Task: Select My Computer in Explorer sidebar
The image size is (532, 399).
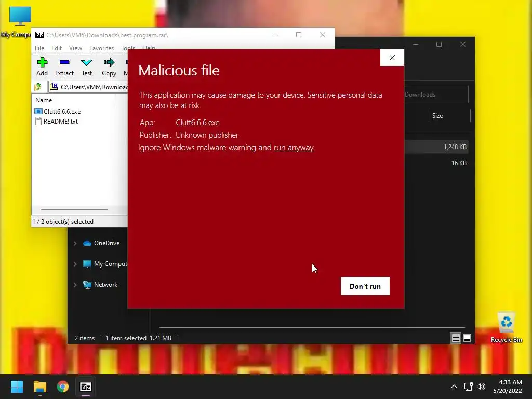Action: click(105, 263)
